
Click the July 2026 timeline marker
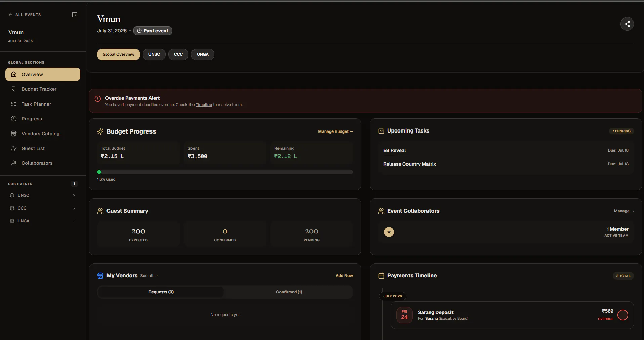393,296
